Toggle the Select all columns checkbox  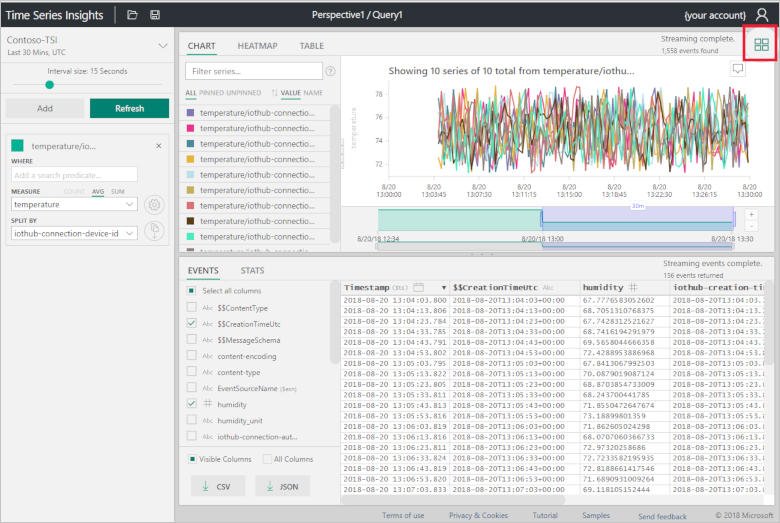point(192,291)
